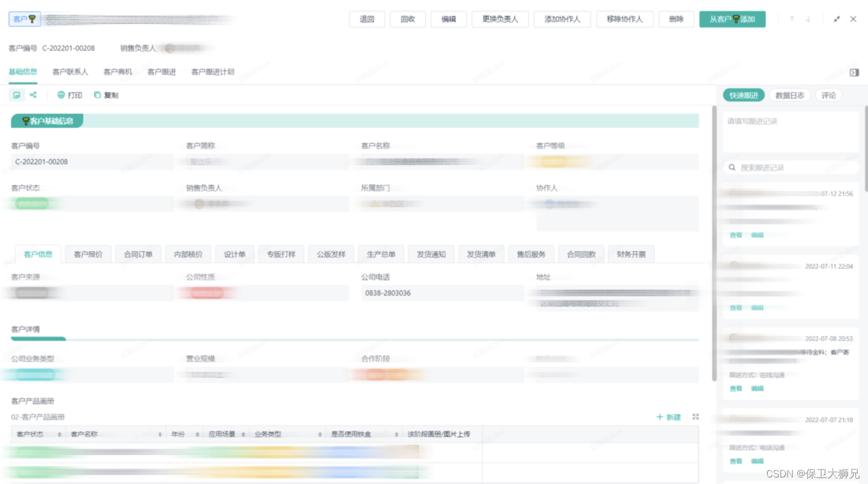Image resolution: width=868 pixels, height=484 pixels.
Task: Click the 退回 button
Action: [367, 19]
